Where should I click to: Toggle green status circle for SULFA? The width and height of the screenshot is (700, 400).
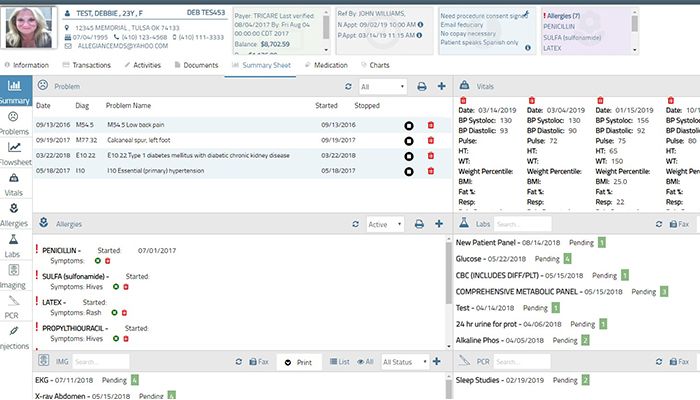coord(116,287)
